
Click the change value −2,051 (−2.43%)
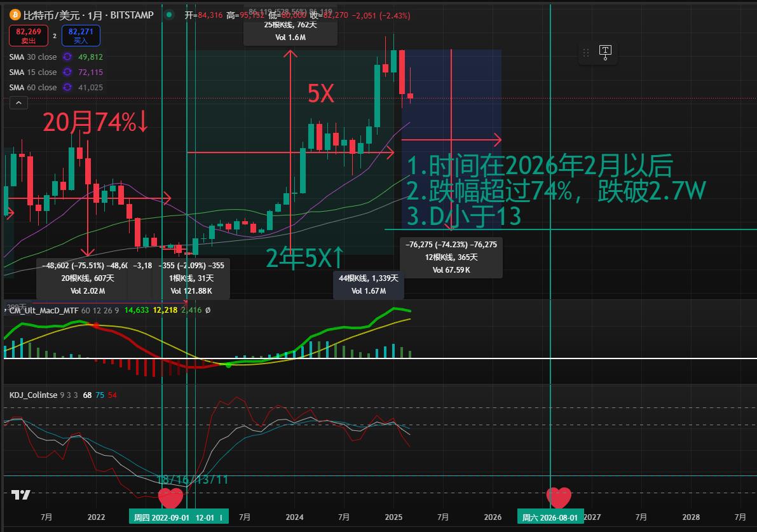click(381, 15)
